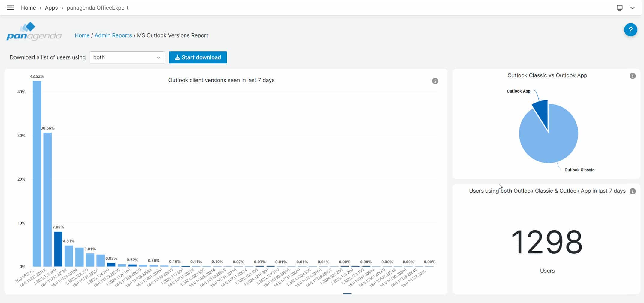Open the hamburger navigation menu
644x303 pixels.
[x=11, y=8]
